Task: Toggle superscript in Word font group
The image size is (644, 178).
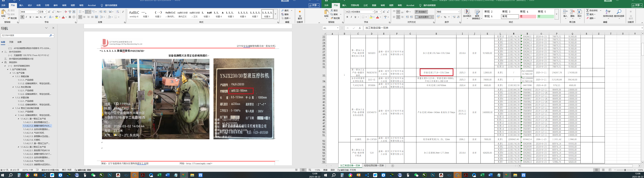Action: tap(45, 17)
